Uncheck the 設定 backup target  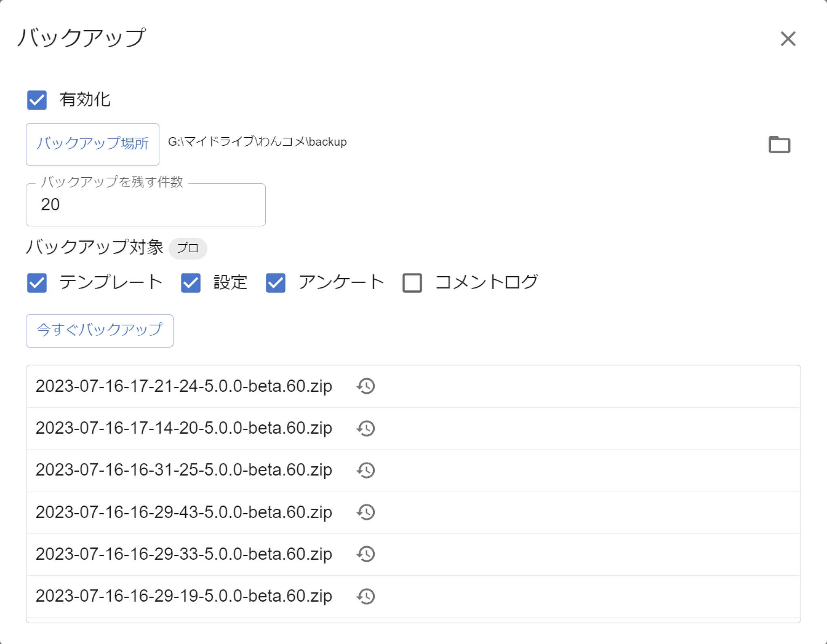[191, 282]
